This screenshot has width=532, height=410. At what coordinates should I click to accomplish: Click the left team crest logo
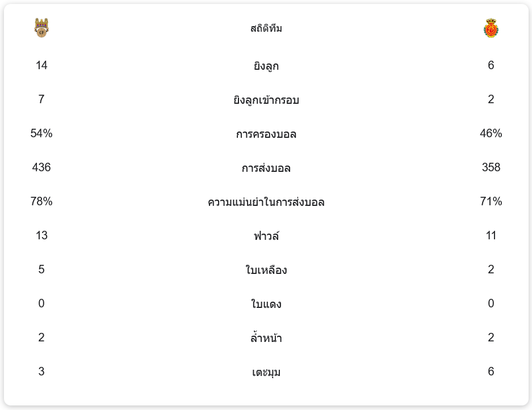[41, 28]
